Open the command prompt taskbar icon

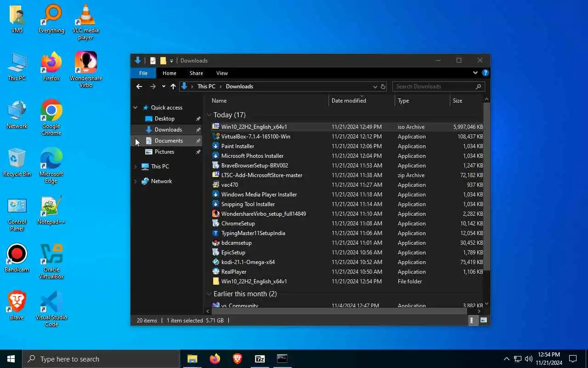point(282,359)
